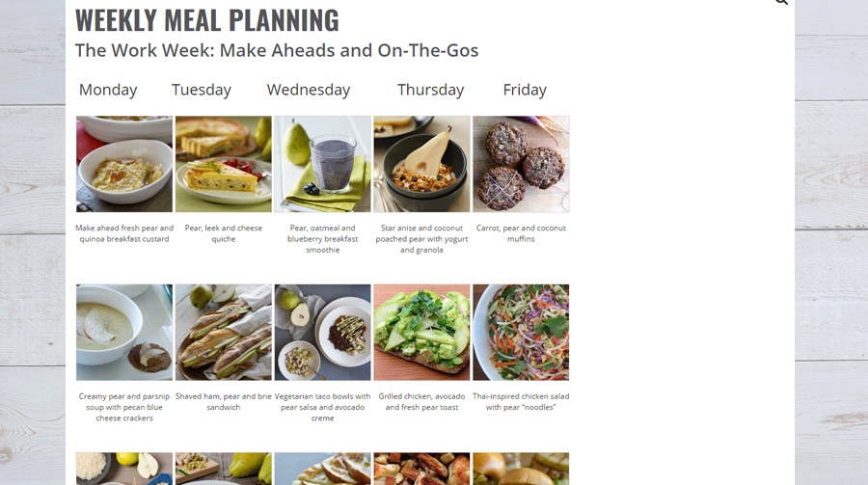Open the creamy pear and parsnip soup image
Image resolution: width=868 pixels, height=485 pixels.
(x=124, y=333)
